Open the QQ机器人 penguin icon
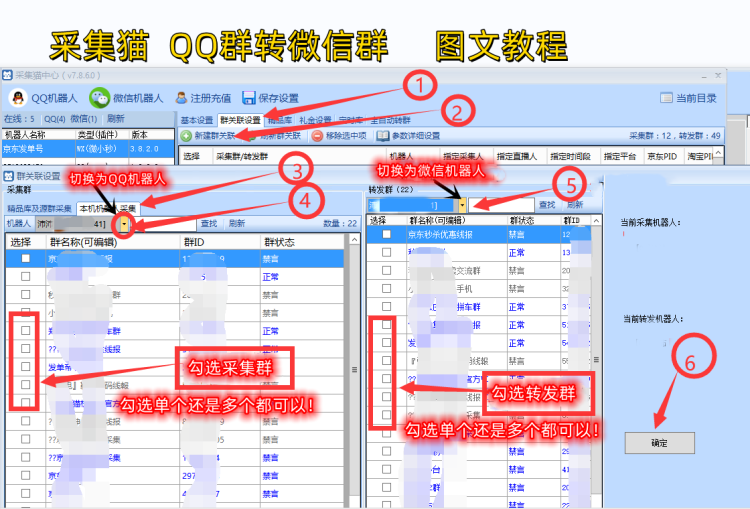The image size is (750, 509). tap(17, 98)
